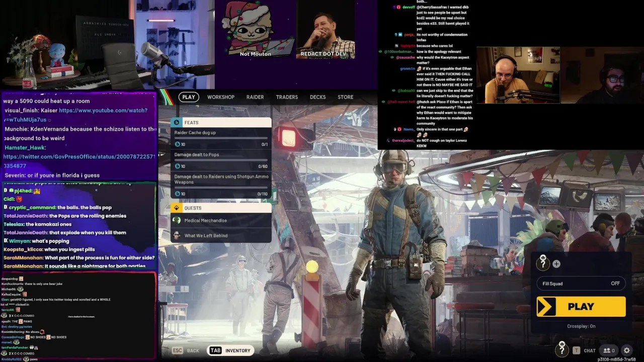Click the cred coin icon under Shotgun Ammo Weapons feat
The width and height of the screenshot is (644, 362).
tap(177, 194)
